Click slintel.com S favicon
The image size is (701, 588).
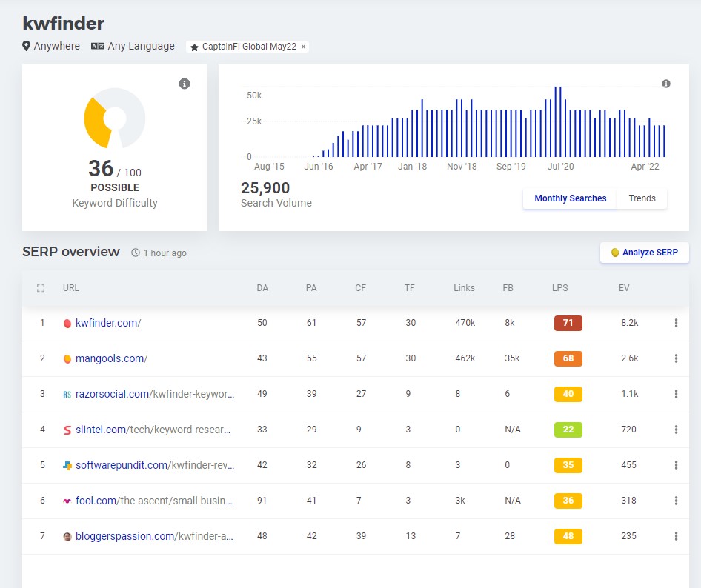(67, 430)
